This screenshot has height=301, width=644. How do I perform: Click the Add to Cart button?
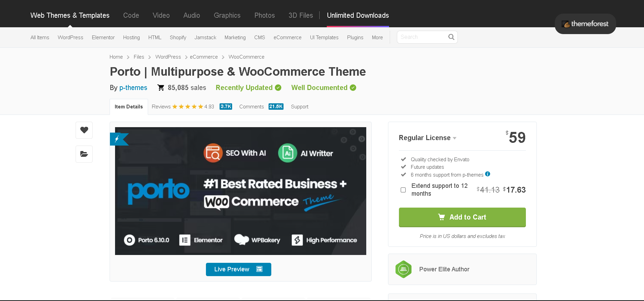pyautogui.click(x=462, y=217)
